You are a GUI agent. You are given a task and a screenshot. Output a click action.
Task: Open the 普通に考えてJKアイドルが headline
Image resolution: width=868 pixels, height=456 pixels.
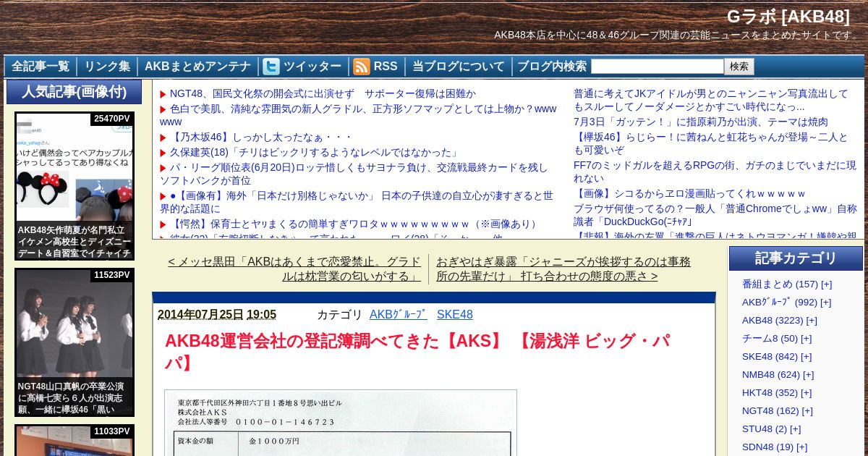click(x=711, y=100)
